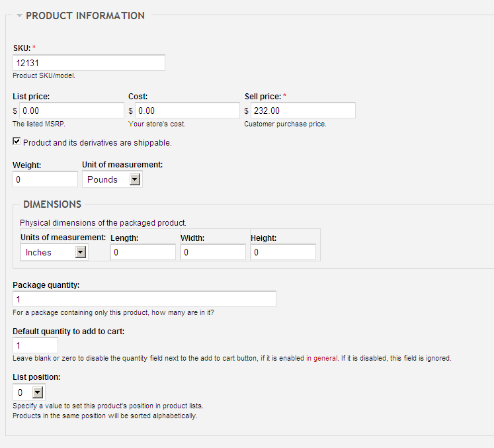Click the Package quantity field
Screen dimensions: 494x448
145,299
